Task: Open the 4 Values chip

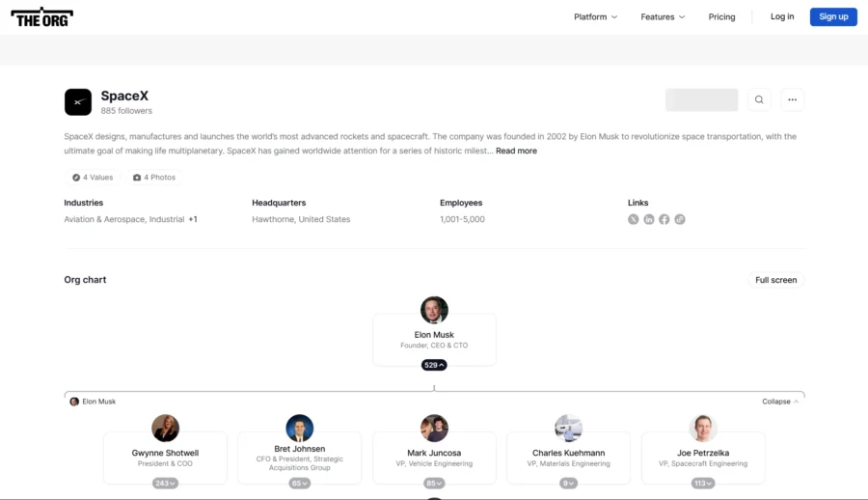Action: (x=93, y=178)
